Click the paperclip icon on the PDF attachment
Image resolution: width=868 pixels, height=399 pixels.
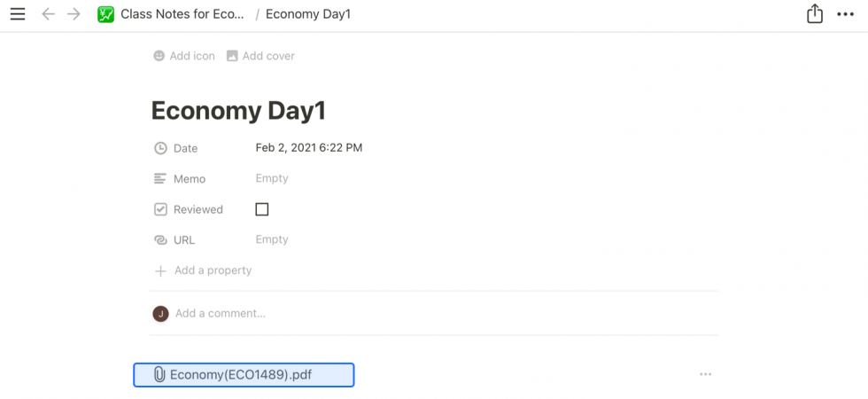click(159, 375)
